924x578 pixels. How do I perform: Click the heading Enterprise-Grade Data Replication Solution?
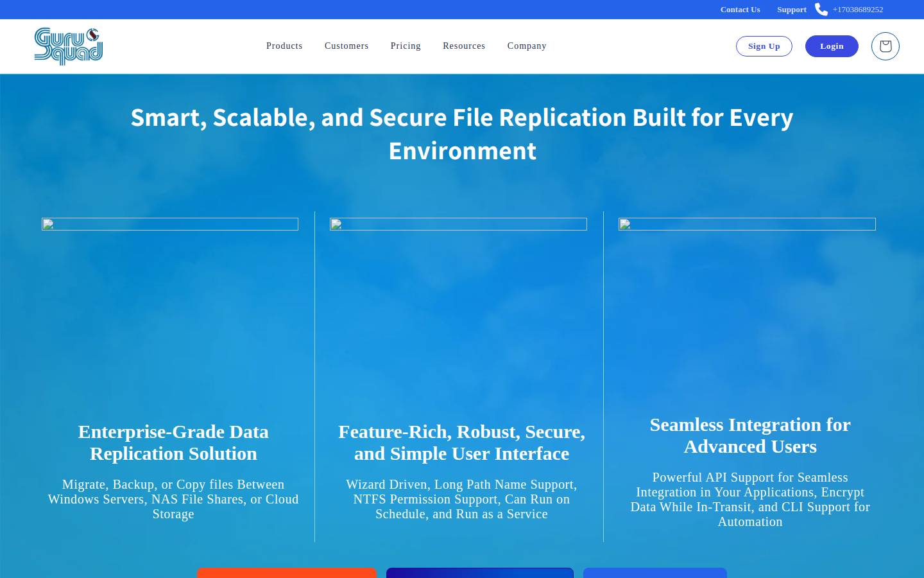pos(173,442)
